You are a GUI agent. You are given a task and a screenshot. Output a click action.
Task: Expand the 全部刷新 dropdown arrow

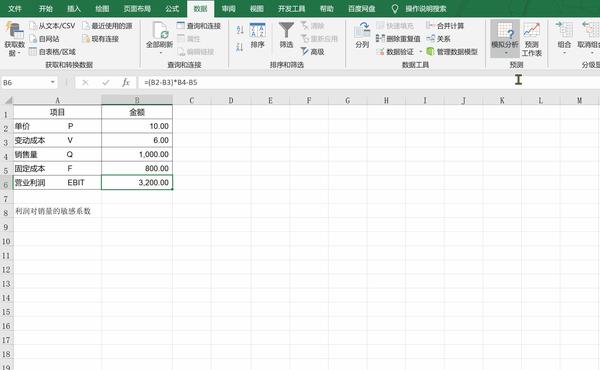click(x=160, y=53)
